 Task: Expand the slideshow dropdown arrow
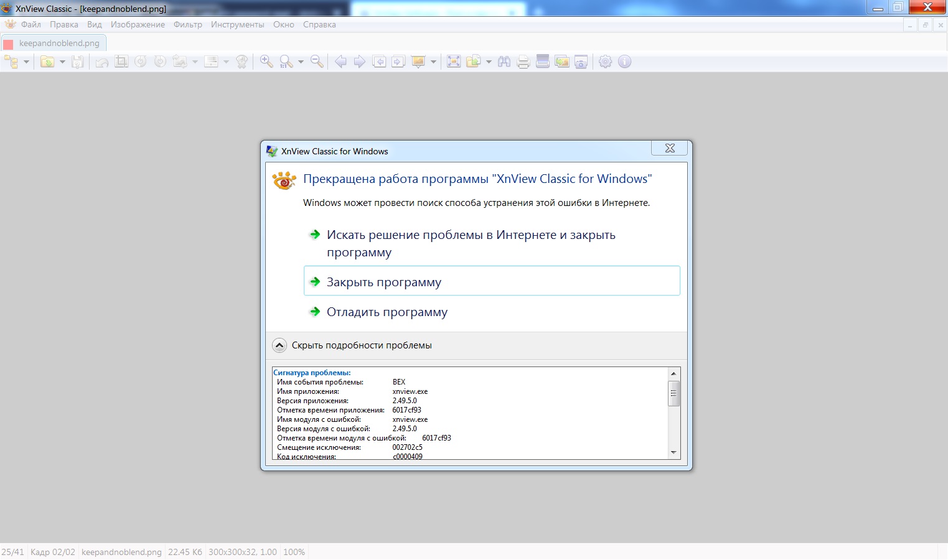(x=433, y=62)
